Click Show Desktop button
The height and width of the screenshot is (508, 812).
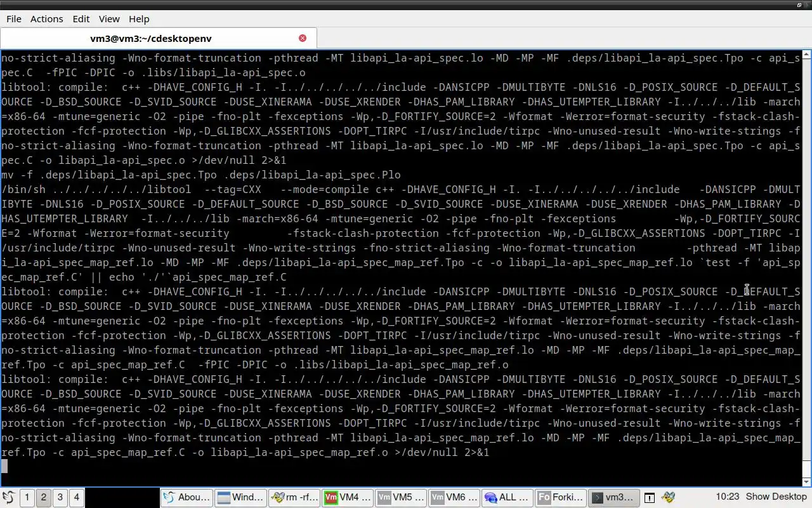click(776, 497)
